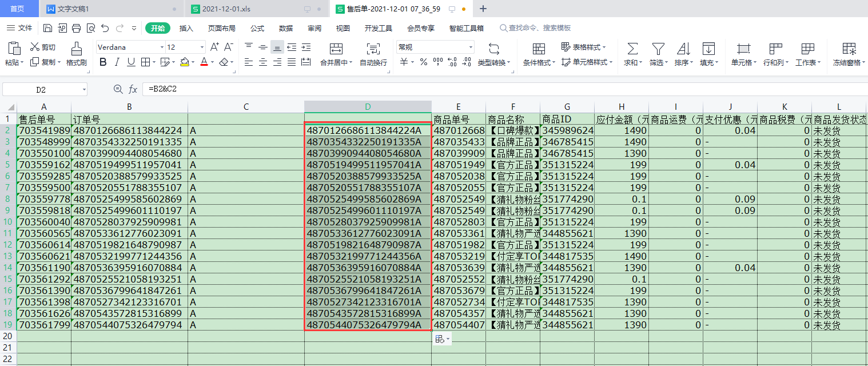Open number format 常规 dropdown
This screenshot has width=868, height=366.
[471, 47]
